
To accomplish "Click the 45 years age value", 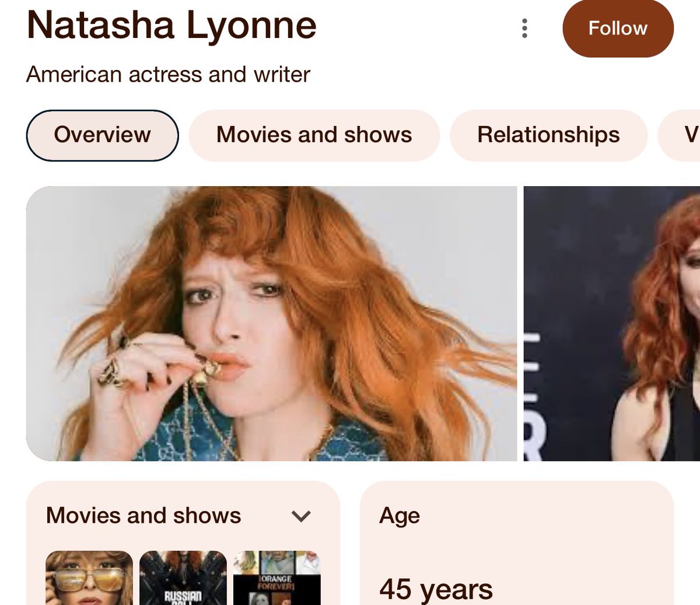I will [x=436, y=589].
